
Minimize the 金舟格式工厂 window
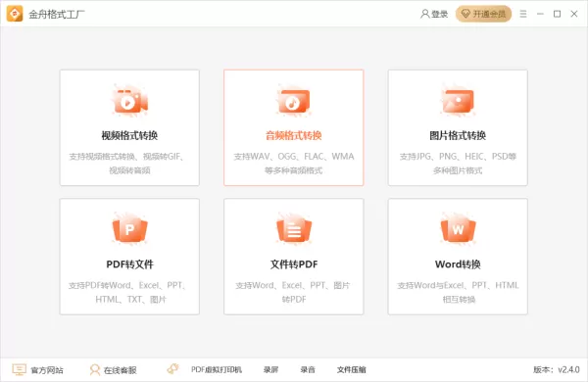pyautogui.click(x=540, y=14)
